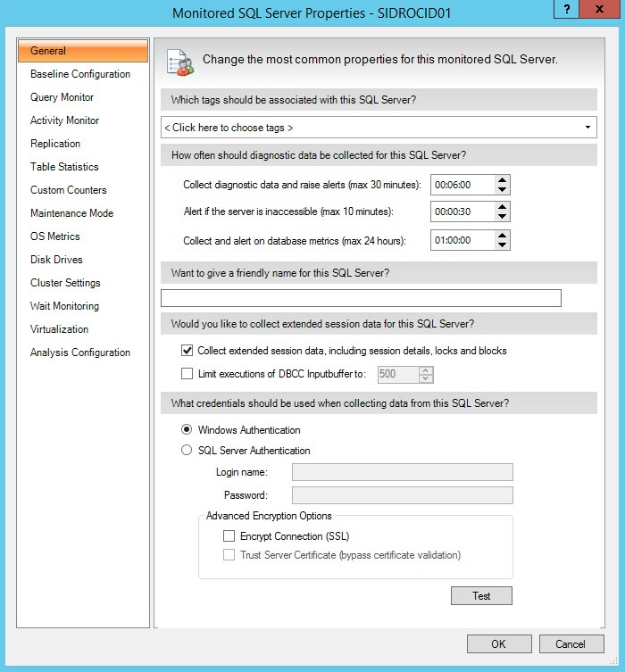Screen dimensions: 625x672
Task: Increase server inaccessible alert time
Action: tap(502, 207)
